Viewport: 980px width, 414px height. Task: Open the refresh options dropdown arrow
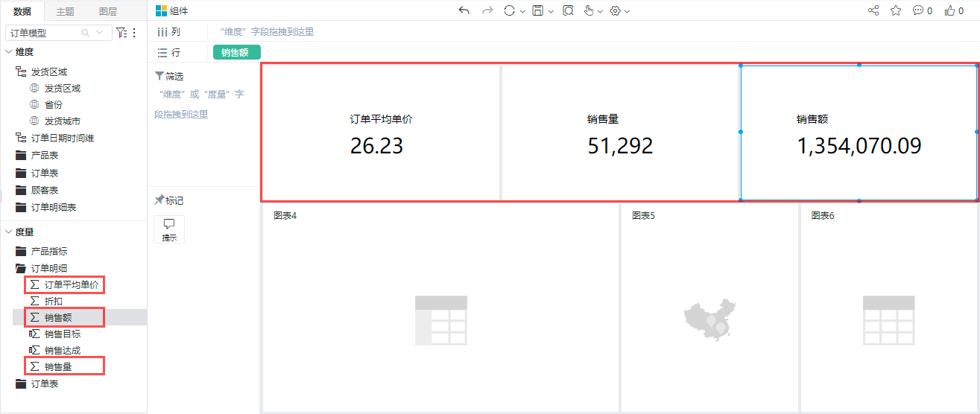(522, 11)
